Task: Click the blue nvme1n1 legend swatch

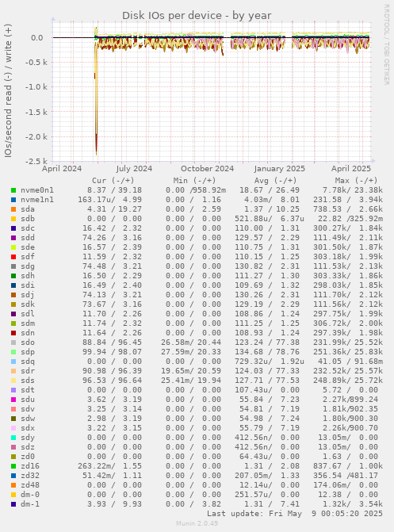Action: coord(13,200)
